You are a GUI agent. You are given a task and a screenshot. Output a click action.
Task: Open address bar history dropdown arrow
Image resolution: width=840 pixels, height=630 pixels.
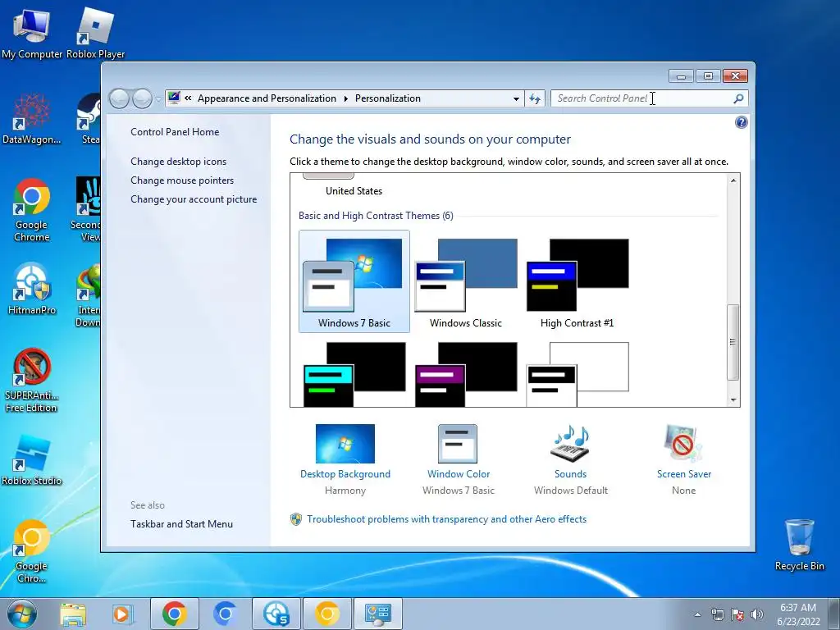(x=516, y=98)
